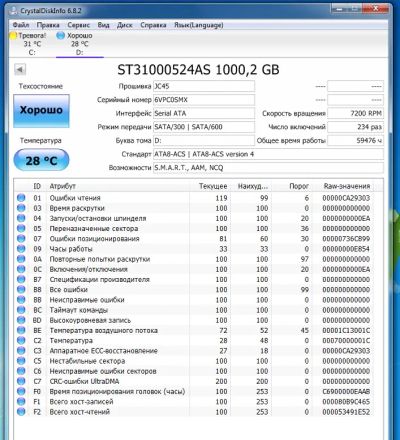
Task: Select the Нестабильные сектора attribute text
Action: 87,361
